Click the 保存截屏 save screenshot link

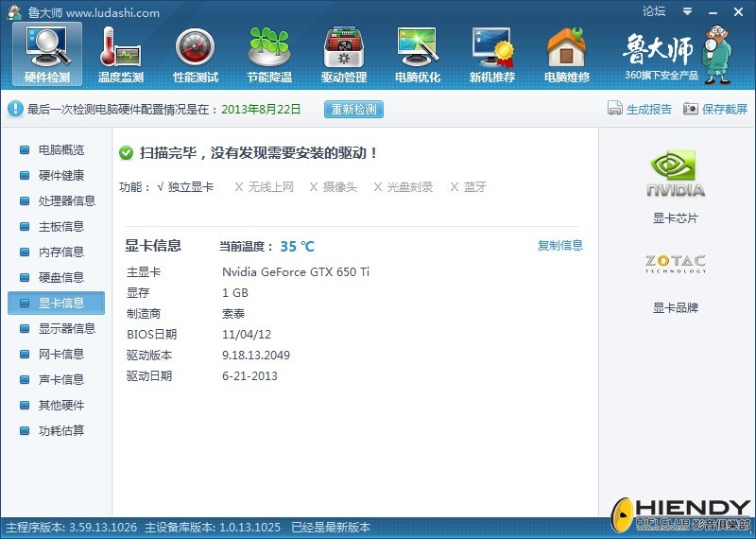click(x=725, y=109)
